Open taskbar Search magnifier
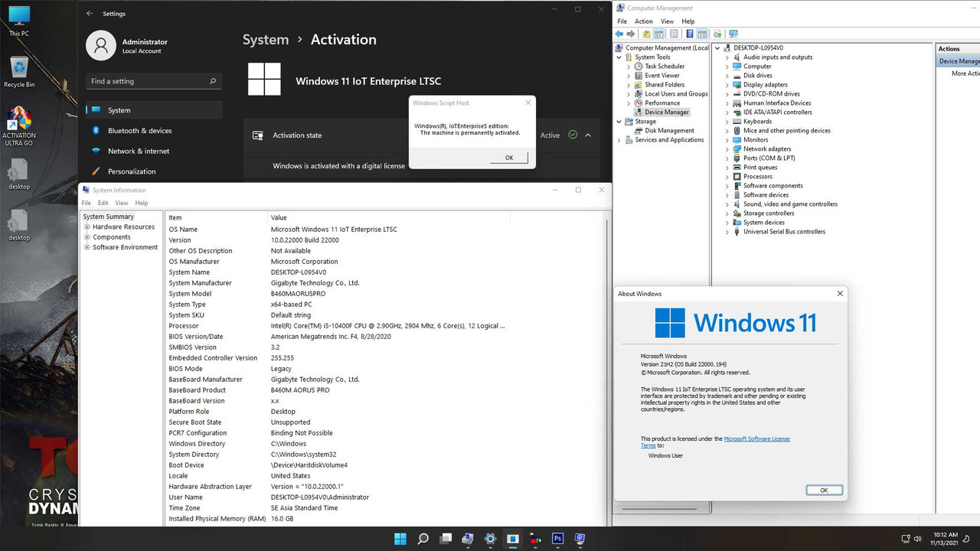The image size is (980, 551). (x=423, y=539)
